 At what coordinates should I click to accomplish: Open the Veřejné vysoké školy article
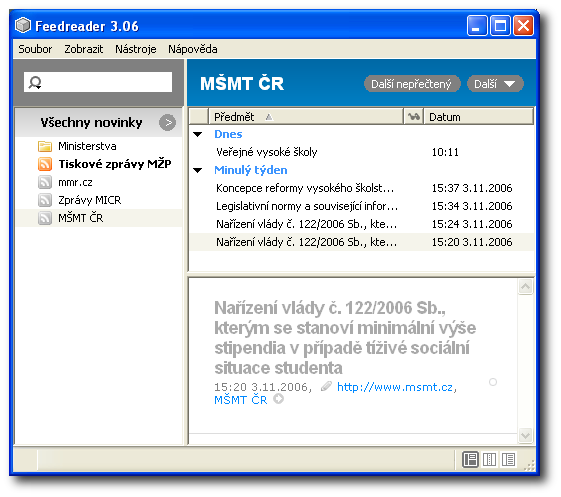[267, 152]
